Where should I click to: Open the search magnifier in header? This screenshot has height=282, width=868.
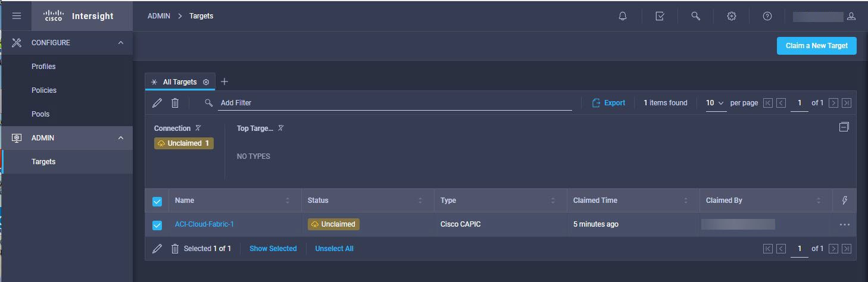(695, 16)
